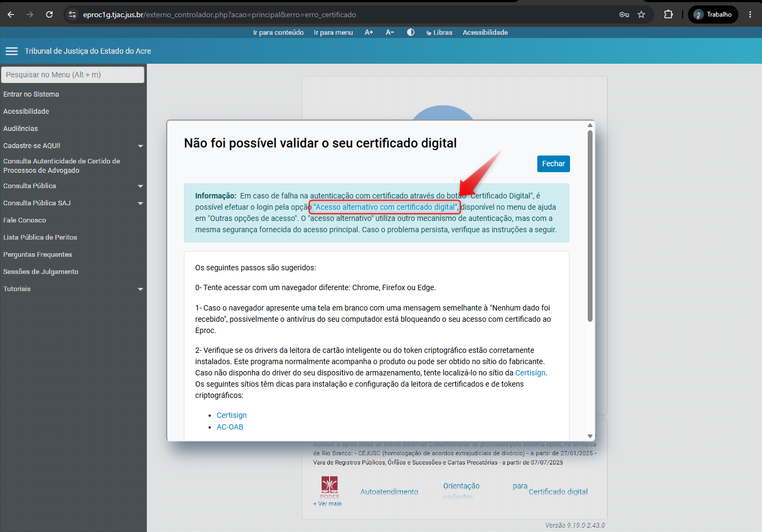Open site information icon in address bar
The width and height of the screenshot is (762, 532).
tap(72, 14)
